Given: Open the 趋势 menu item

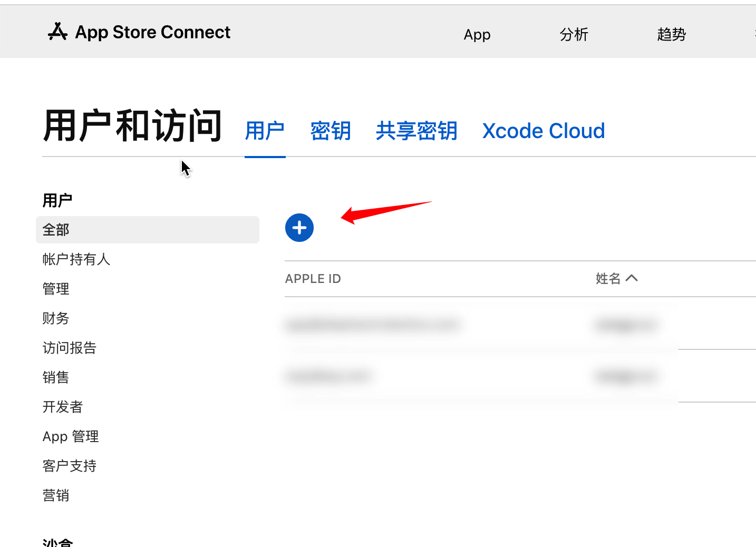Looking at the screenshot, I should [x=671, y=35].
